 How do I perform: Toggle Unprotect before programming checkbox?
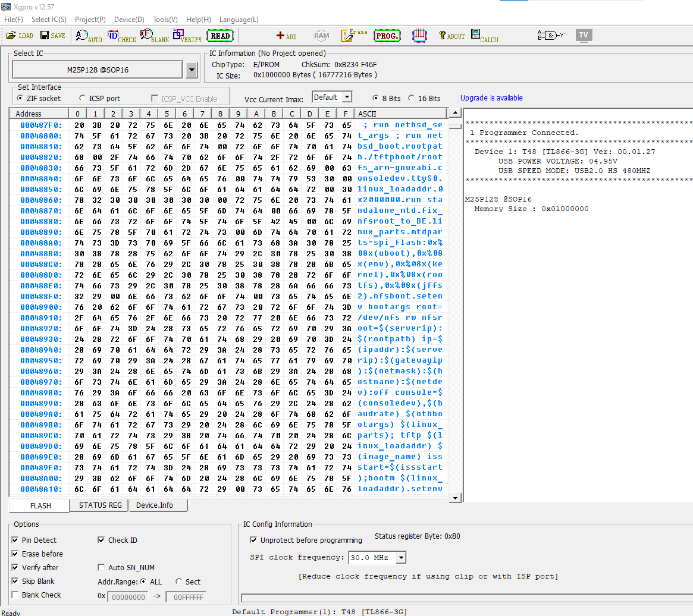(254, 540)
